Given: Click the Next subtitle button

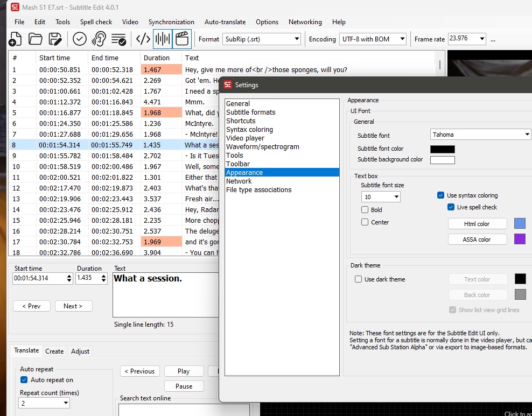Looking at the screenshot, I should 73,306.
